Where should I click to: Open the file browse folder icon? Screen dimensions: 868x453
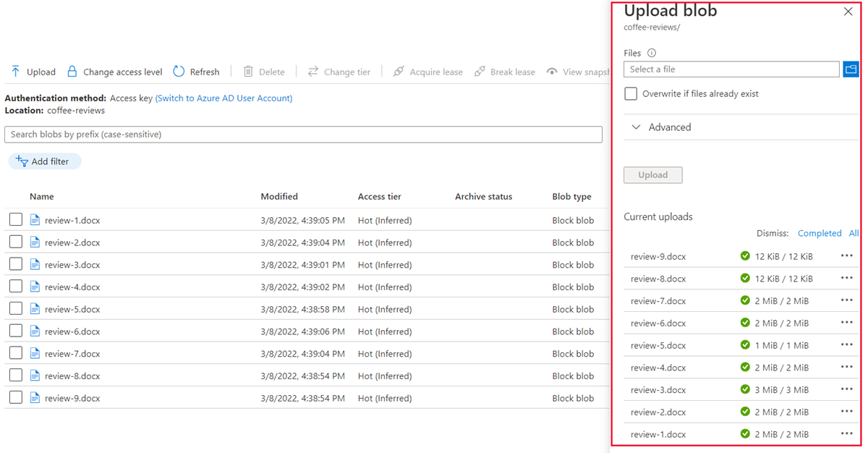point(851,69)
